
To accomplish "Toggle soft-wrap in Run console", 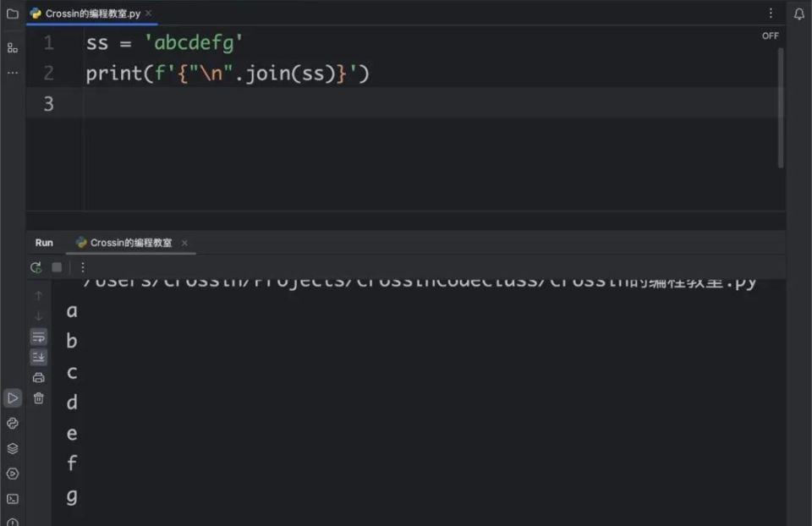I will pos(38,337).
